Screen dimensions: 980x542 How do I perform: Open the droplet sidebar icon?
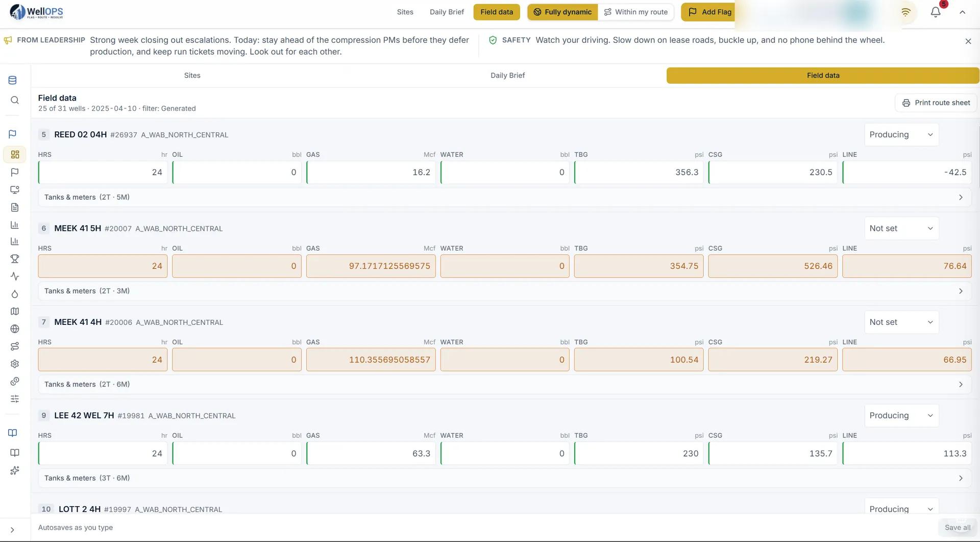pyautogui.click(x=15, y=294)
